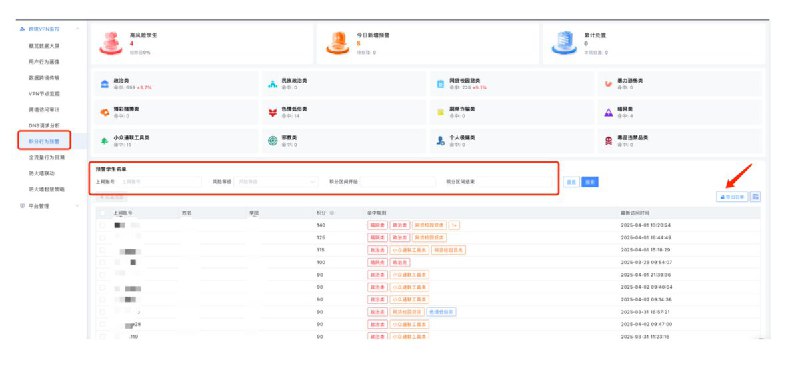Image resolution: width=800 pixels, height=378 pixels.
Task: Click the 最新访问时间 column header
Action: [x=635, y=213]
